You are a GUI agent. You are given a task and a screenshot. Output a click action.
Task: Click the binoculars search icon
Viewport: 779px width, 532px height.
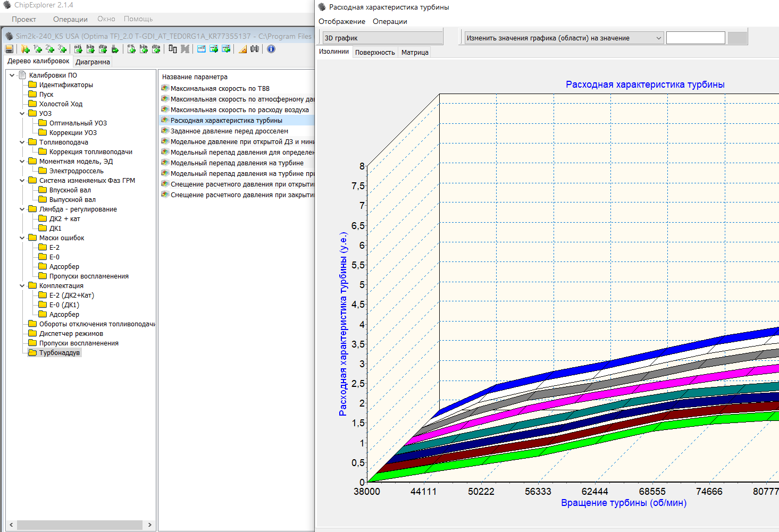(255, 49)
